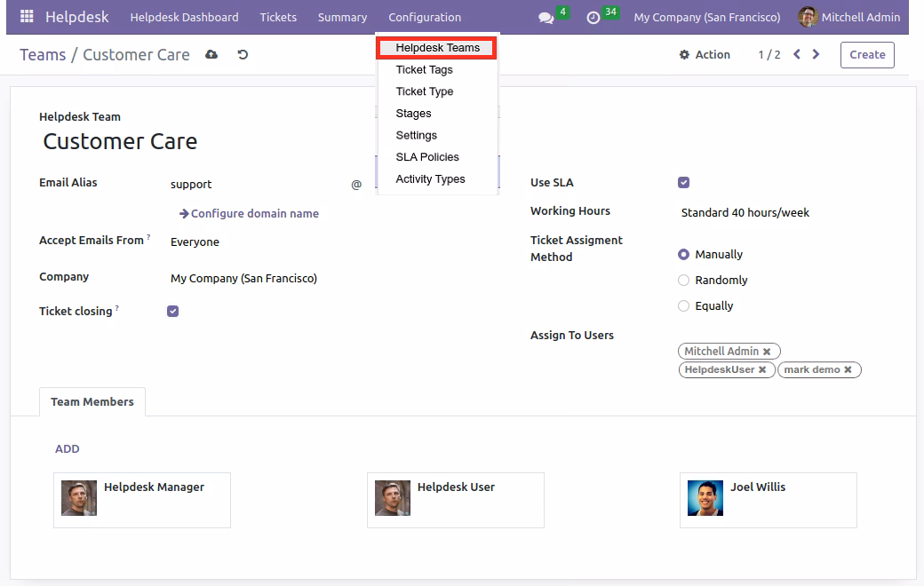The image size is (924, 586).
Task: Switch to Team Members tab
Action: coord(92,401)
